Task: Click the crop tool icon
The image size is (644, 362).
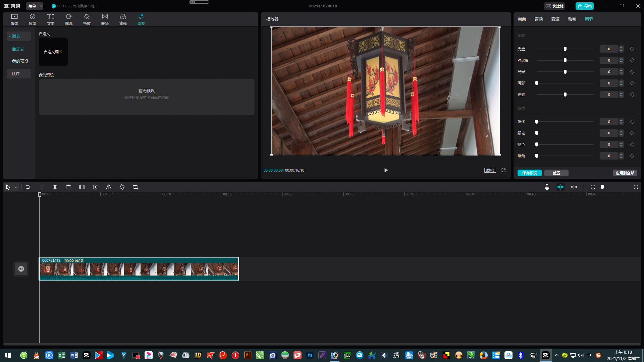Action: pos(136,187)
